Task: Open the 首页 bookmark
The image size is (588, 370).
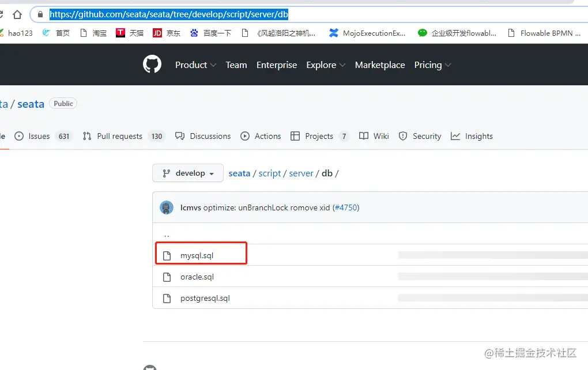Action: [56, 33]
